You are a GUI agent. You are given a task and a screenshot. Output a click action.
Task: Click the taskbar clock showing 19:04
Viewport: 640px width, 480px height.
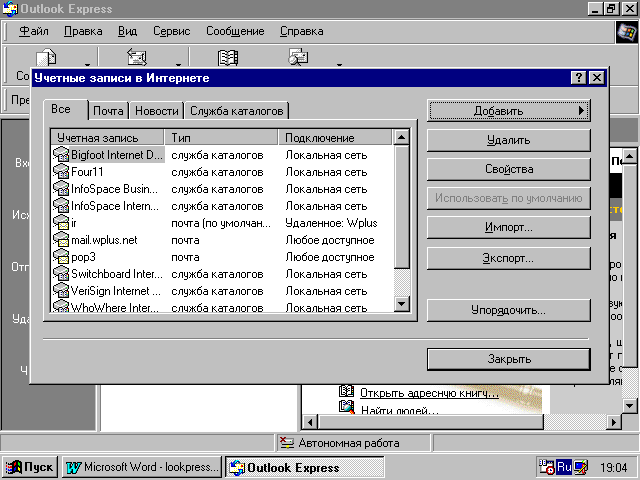tap(613, 467)
